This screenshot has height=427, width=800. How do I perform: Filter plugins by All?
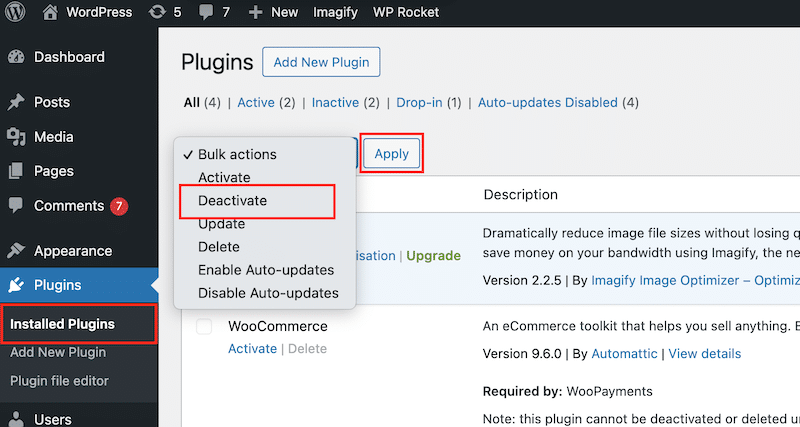[191, 103]
